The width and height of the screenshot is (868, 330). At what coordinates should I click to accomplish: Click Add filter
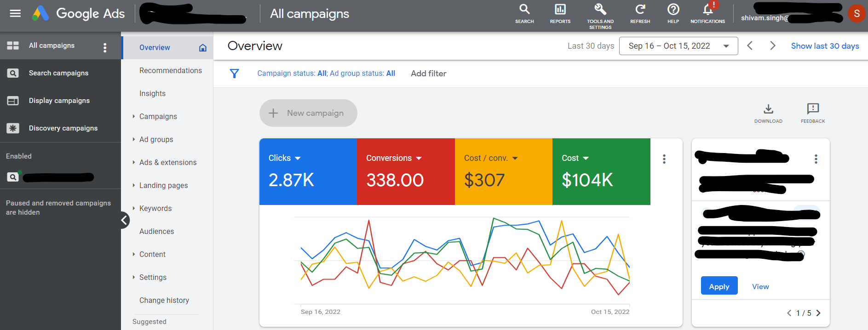point(428,74)
